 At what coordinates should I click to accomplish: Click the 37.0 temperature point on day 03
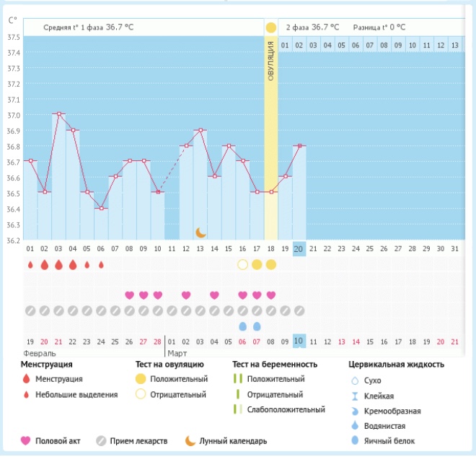point(58,113)
